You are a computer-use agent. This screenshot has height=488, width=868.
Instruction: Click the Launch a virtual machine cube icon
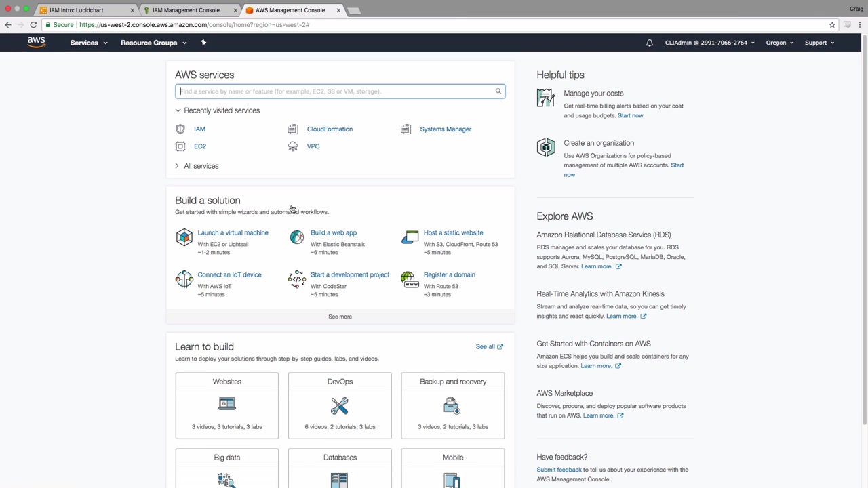coord(184,237)
